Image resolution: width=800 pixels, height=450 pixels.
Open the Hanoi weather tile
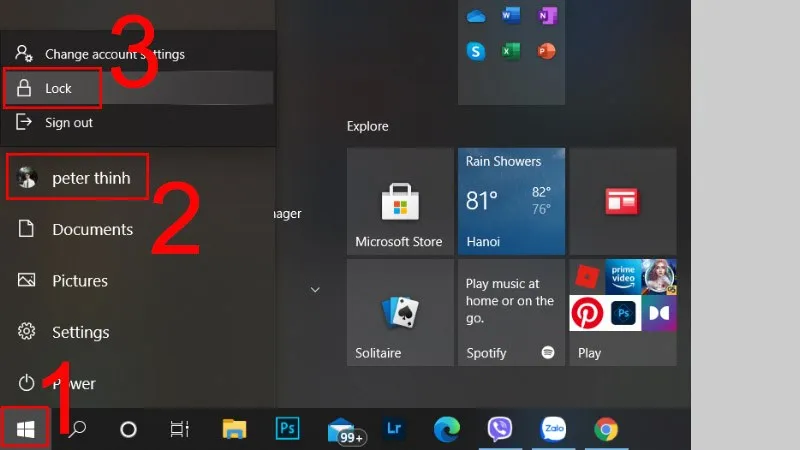pos(511,201)
